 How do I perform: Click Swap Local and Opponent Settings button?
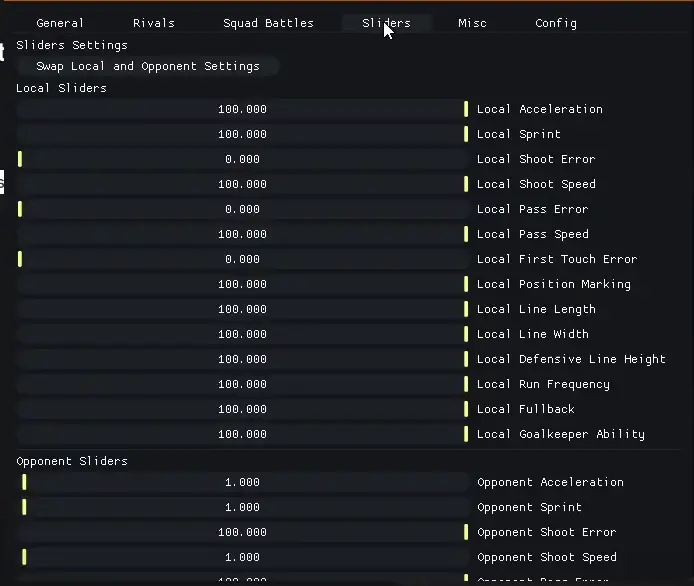[x=148, y=66]
